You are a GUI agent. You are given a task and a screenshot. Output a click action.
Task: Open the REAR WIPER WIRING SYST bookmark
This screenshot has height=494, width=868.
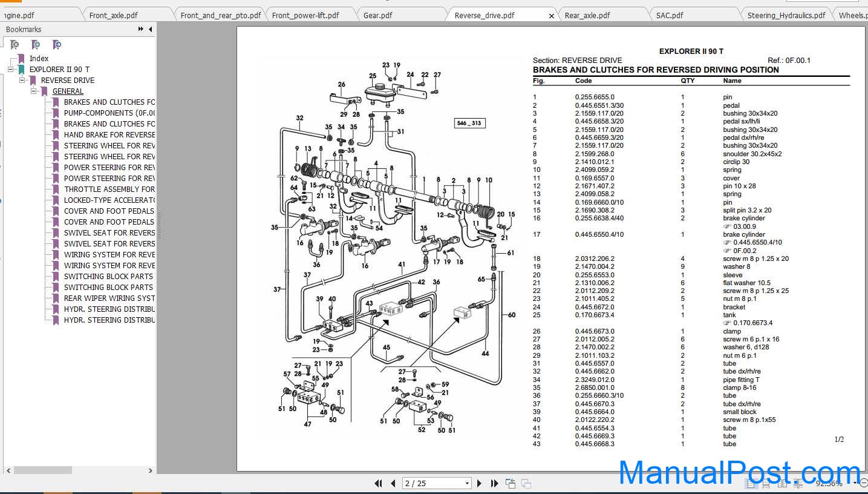click(x=109, y=298)
